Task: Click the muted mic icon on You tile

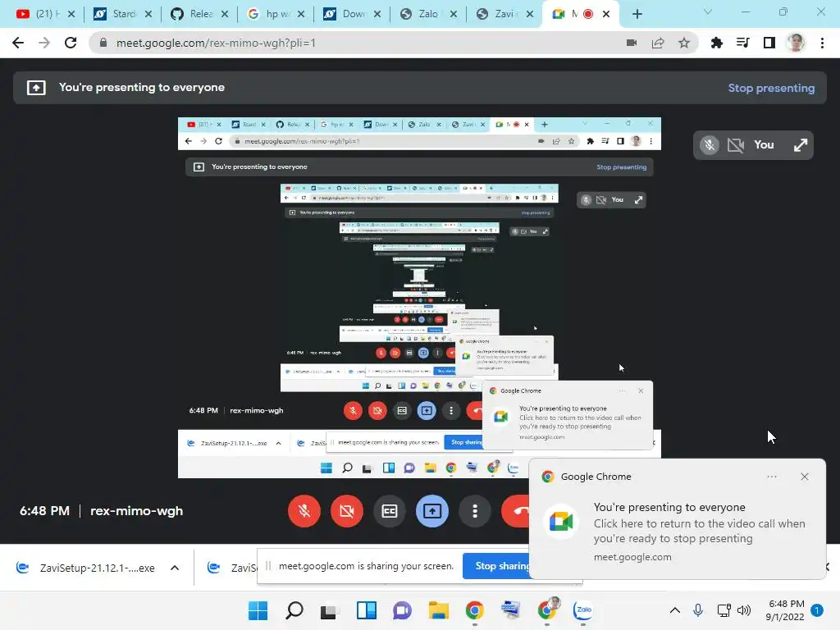Action: point(710,145)
